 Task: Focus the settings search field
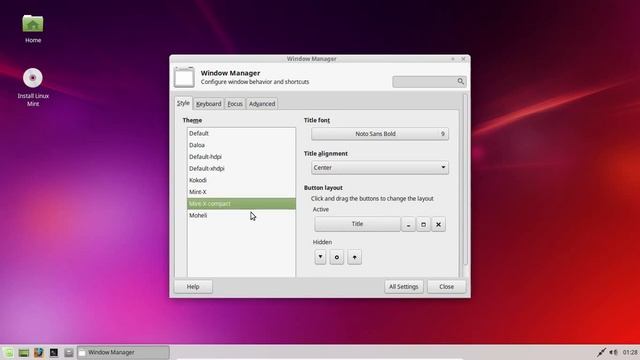pyautogui.click(x=429, y=82)
